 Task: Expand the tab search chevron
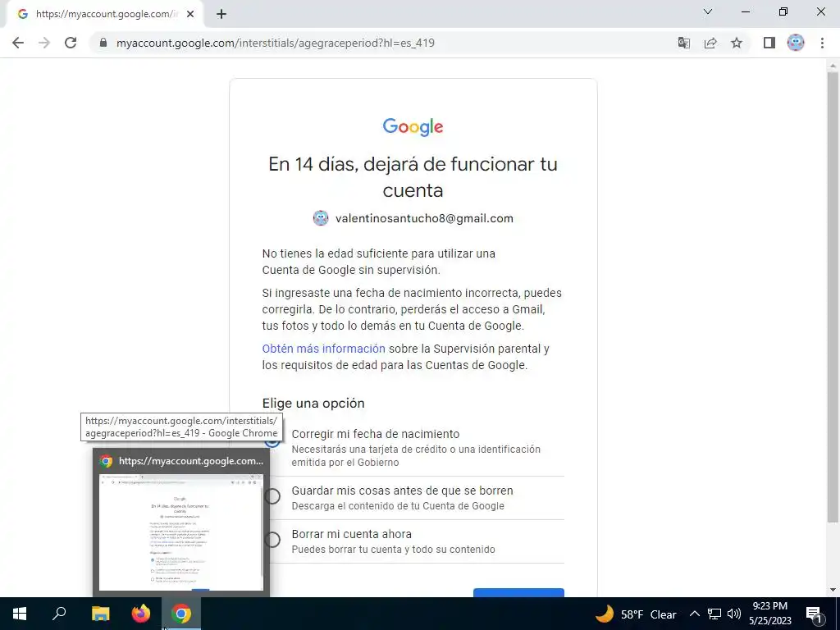[708, 11]
